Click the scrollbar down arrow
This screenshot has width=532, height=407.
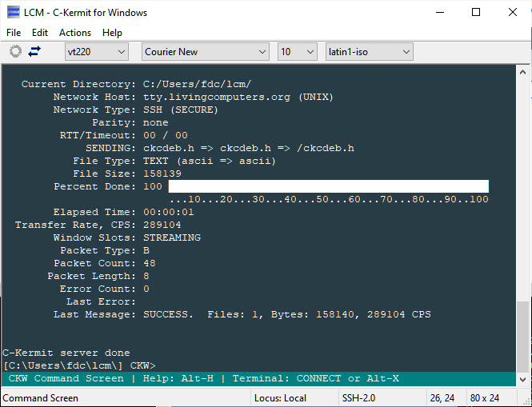click(522, 380)
